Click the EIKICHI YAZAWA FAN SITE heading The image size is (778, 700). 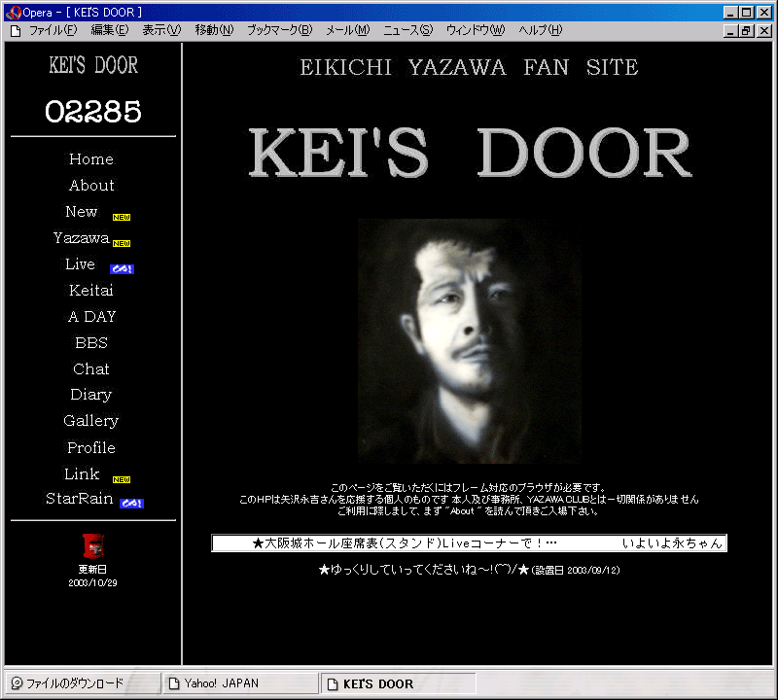tap(469, 67)
